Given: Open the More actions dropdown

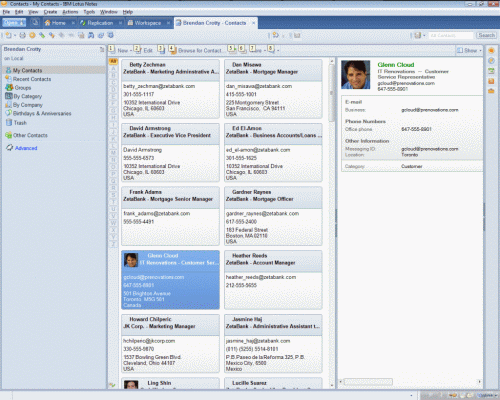Looking at the screenshot, I should pyautogui.click(x=257, y=50).
